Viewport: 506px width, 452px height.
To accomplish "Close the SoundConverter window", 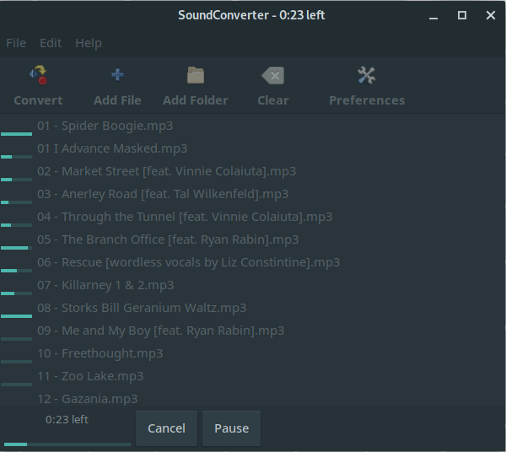I will coord(491,15).
